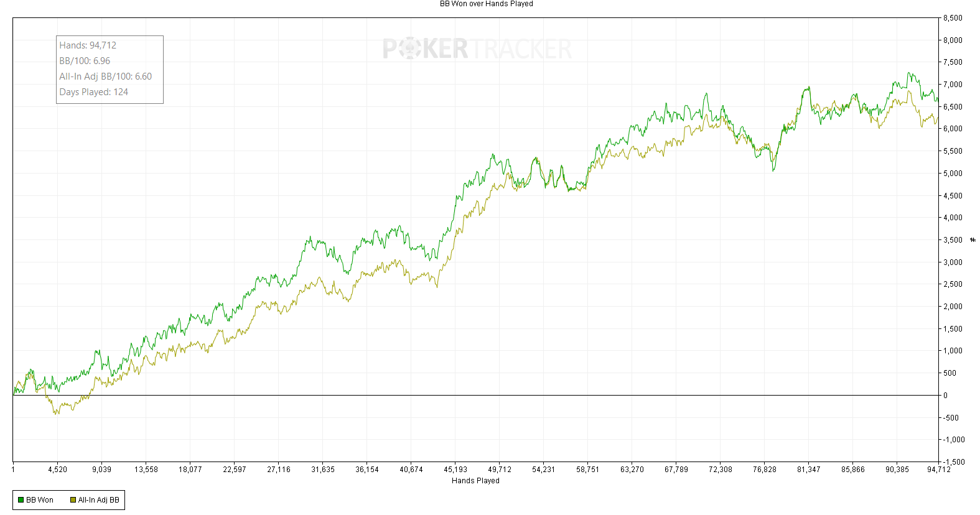Click y-axis label 4,000
The image size is (980, 515).
pyautogui.click(x=953, y=218)
